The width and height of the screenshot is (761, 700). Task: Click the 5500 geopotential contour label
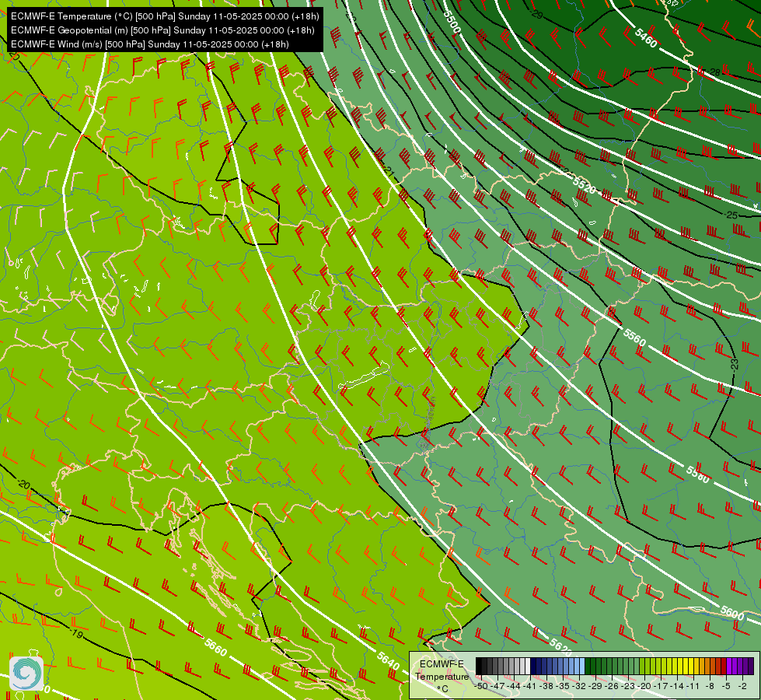click(452, 21)
